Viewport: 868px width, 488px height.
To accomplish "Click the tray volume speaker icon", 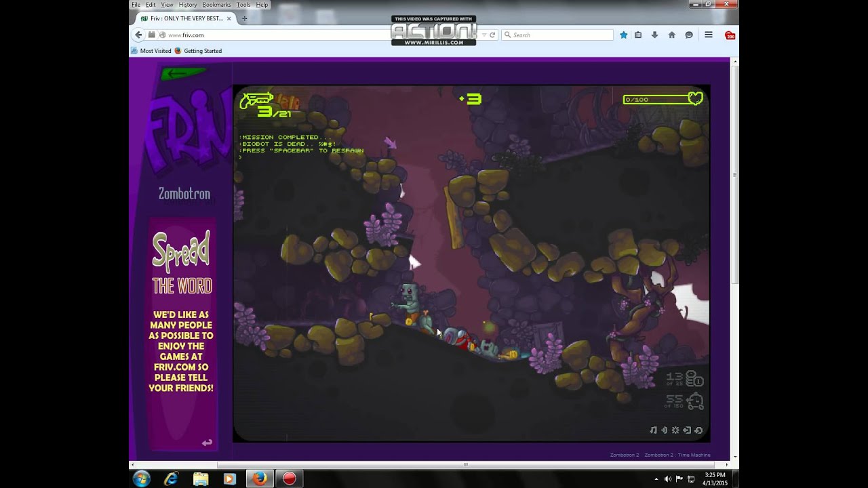I will (668, 479).
